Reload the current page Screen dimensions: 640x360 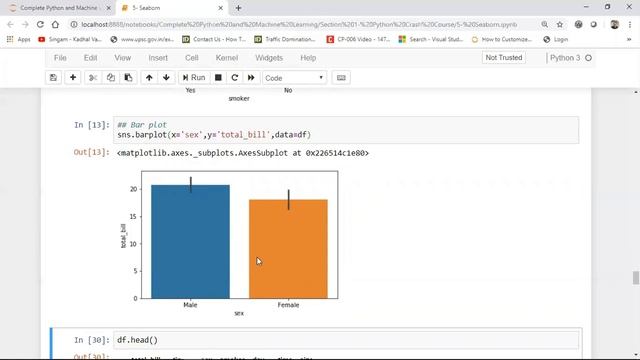[x=40, y=24]
